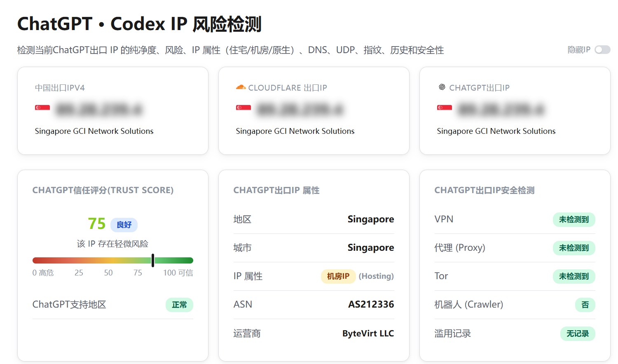Click the Singapore value in the 城市 row

(371, 247)
